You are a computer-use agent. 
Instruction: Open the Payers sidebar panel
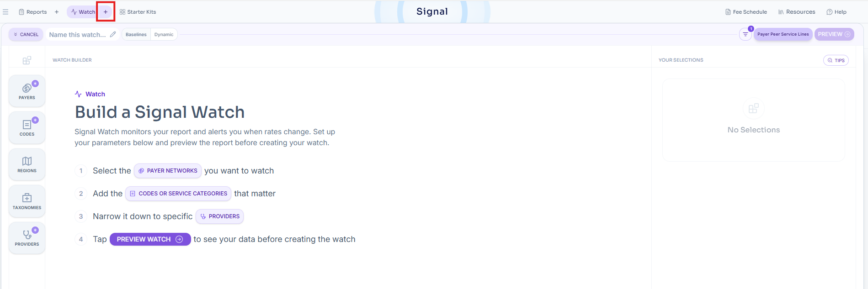tap(27, 91)
